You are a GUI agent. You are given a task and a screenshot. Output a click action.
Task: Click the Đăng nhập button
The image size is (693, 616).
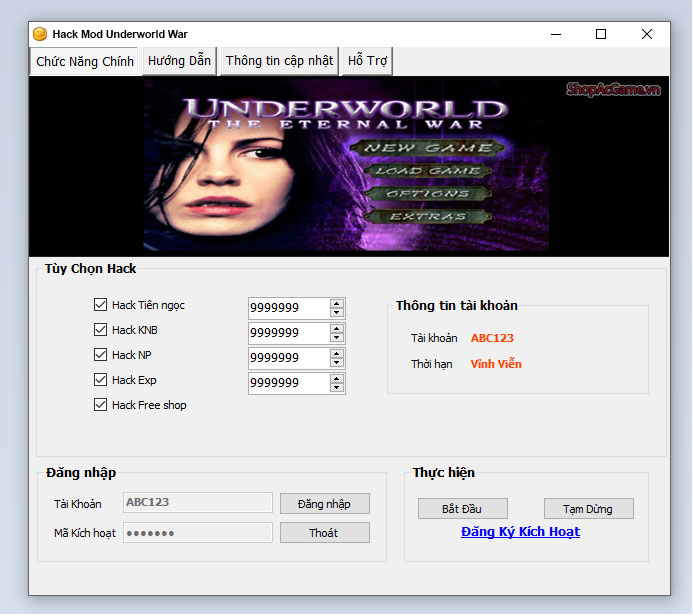pyautogui.click(x=325, y=504)
